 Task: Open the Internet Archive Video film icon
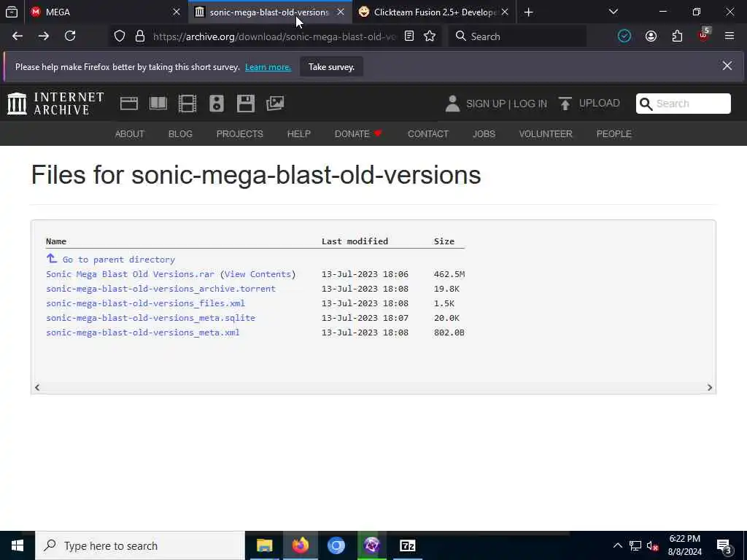coord(187,104)
